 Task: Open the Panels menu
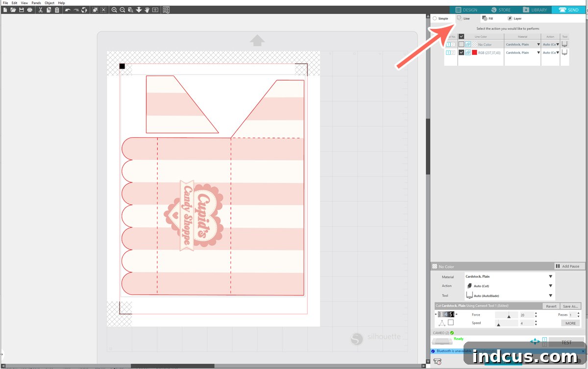[x=36, y=3]
